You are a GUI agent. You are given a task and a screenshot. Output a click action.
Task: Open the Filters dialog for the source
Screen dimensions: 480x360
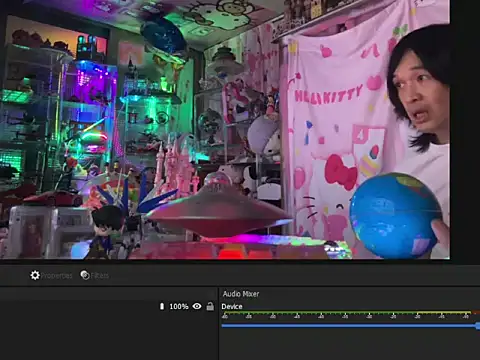coord(95,275)
